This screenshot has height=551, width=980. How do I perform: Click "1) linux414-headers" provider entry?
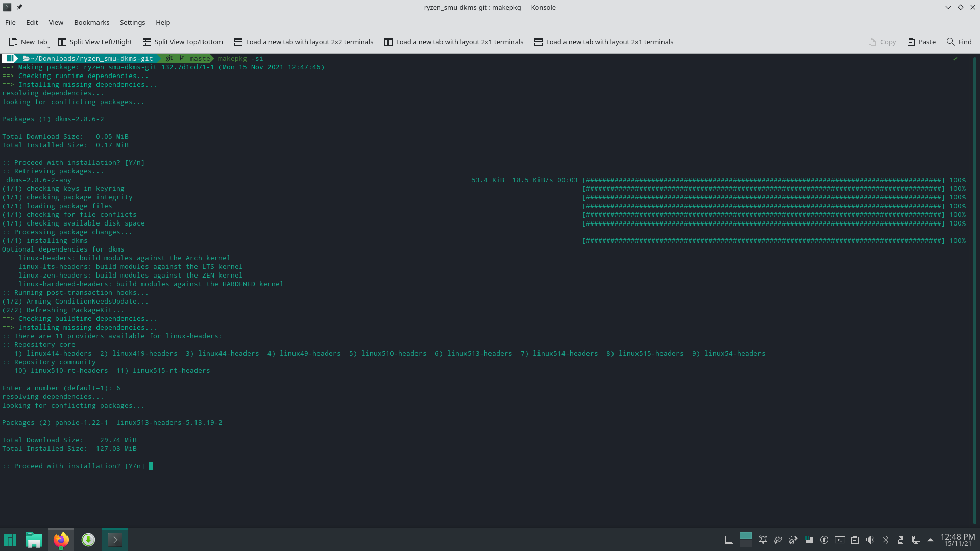tap(53, 354)
